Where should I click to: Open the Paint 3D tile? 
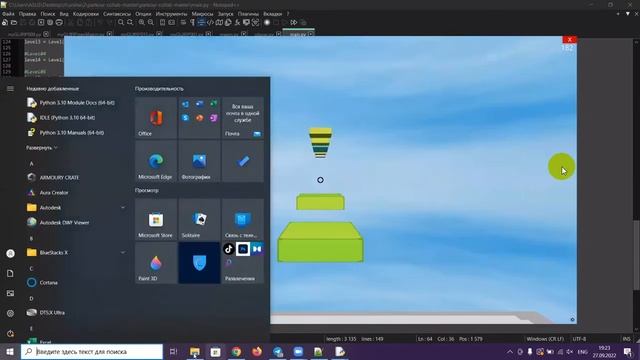coord(156,263)
